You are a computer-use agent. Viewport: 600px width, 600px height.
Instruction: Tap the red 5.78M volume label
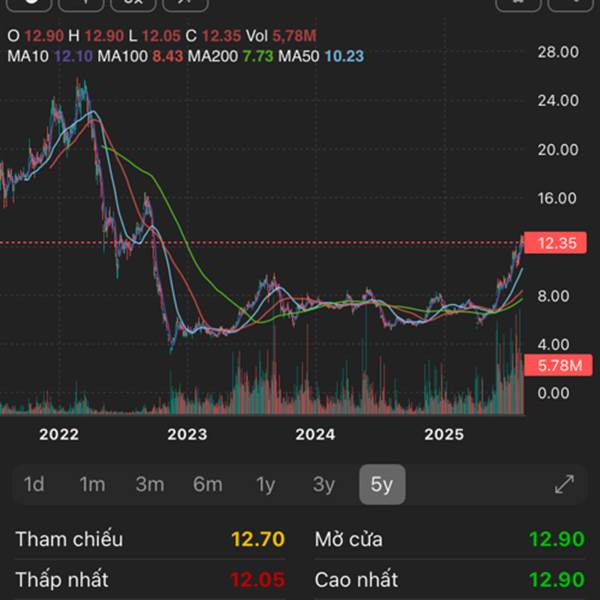(558, 365)
